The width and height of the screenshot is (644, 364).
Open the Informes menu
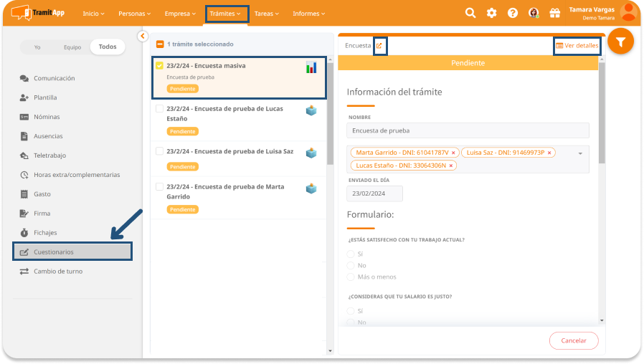pyautogui.click(x=308, y=14)
